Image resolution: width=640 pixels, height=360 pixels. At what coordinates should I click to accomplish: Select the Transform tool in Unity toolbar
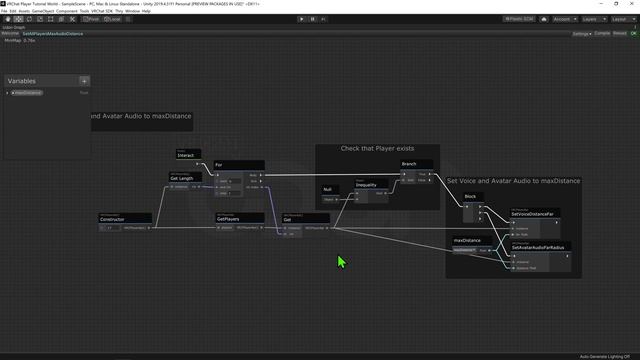[61, 19]
